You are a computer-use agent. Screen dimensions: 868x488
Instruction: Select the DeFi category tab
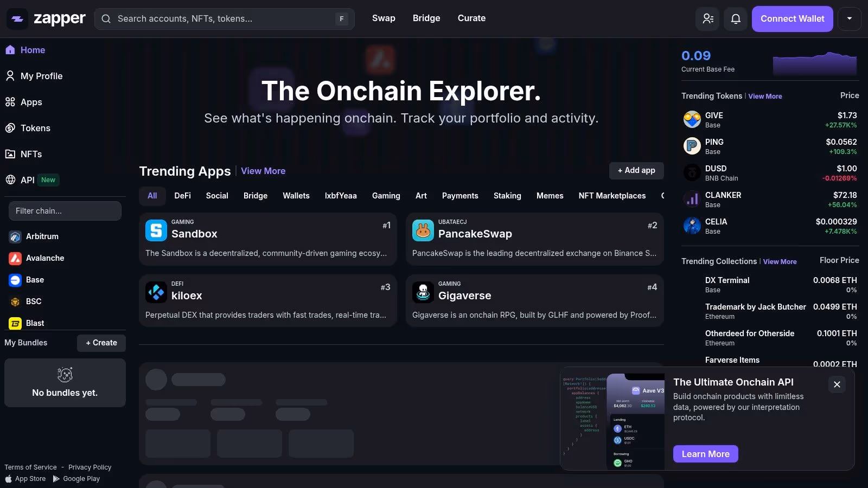182,196
